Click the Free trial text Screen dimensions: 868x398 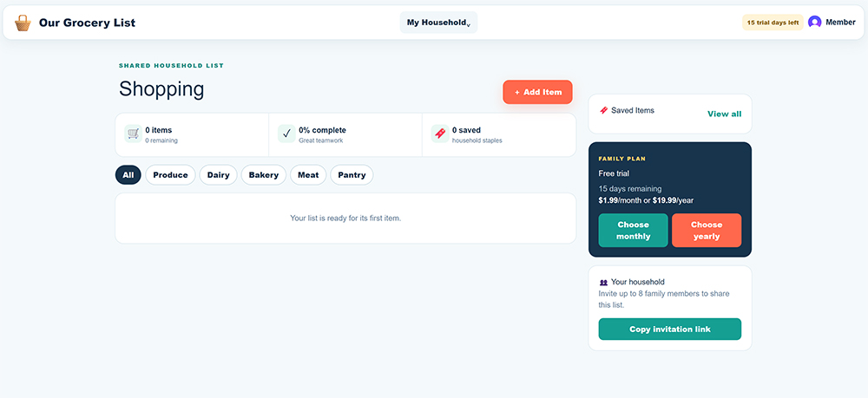tap(614, 173)
